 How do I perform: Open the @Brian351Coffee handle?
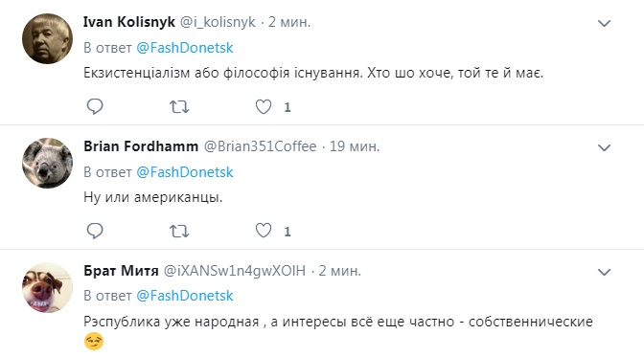(x=261, y=146)
